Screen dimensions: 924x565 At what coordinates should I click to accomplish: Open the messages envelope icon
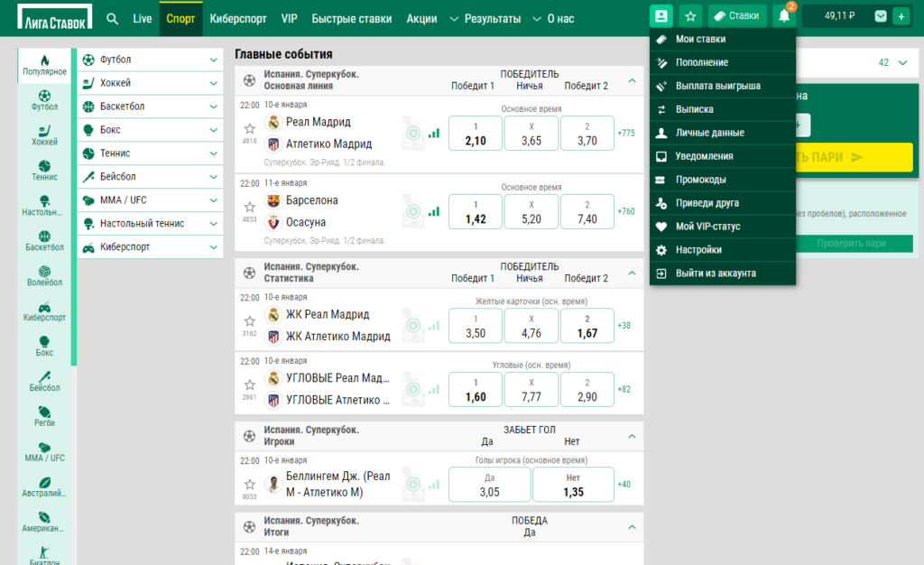(881, 16)
